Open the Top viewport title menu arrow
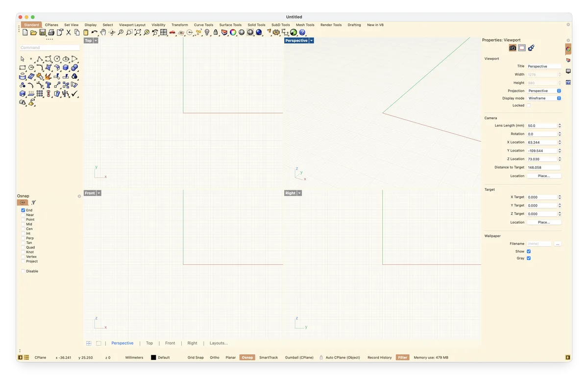Screen dimensions: 588x386 coord(96,41)
